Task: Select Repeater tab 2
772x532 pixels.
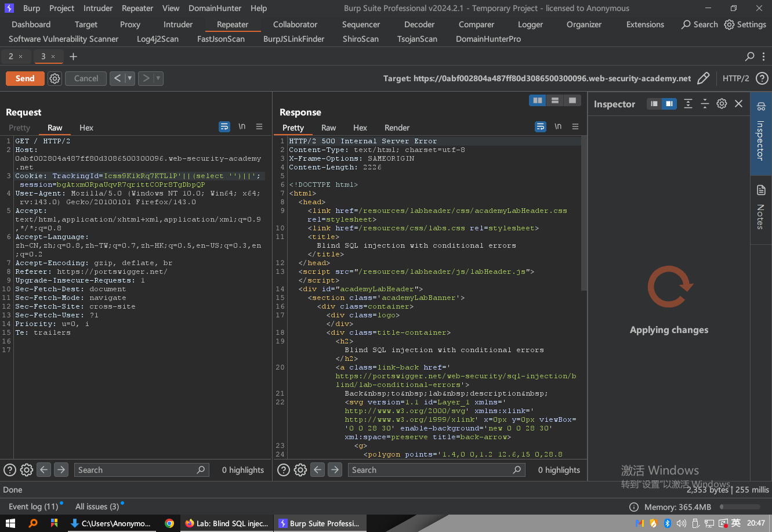Action: click(11, 56)
